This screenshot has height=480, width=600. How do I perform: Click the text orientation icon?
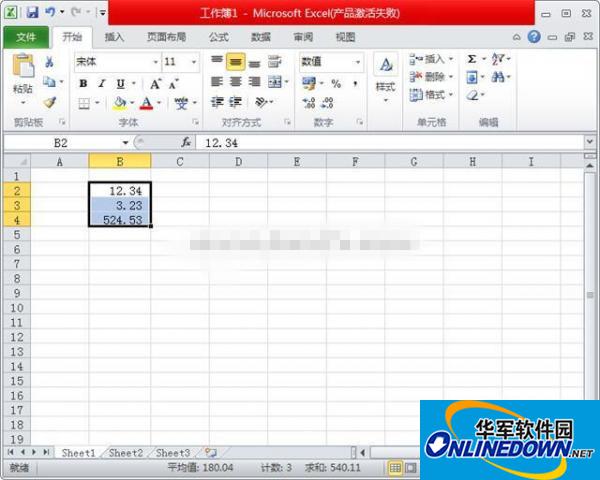(x=261, y=102)
